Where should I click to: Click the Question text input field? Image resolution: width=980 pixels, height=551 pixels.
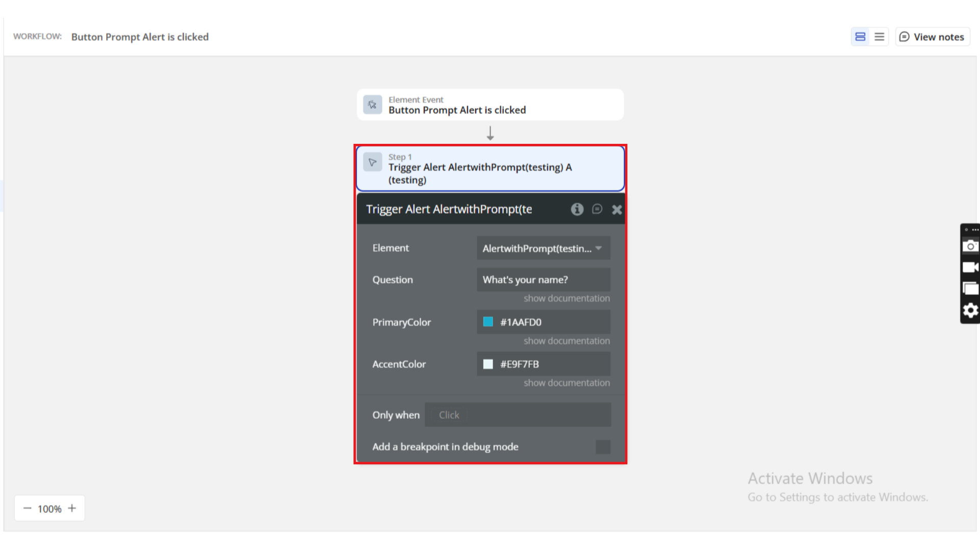tap(543, 280)
